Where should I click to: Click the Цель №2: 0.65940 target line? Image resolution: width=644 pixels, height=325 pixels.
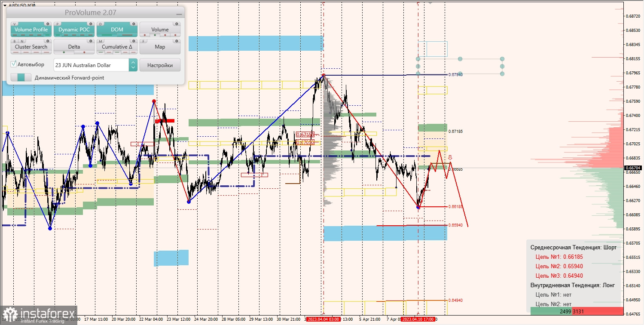(x=559, y=266)
